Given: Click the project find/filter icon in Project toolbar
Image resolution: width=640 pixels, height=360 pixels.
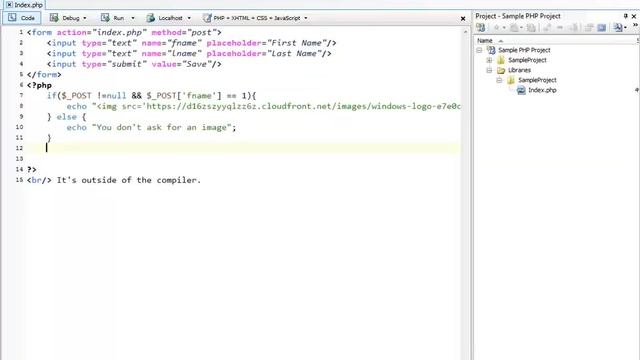Looking at the screenshot, I should pos(618,28).
